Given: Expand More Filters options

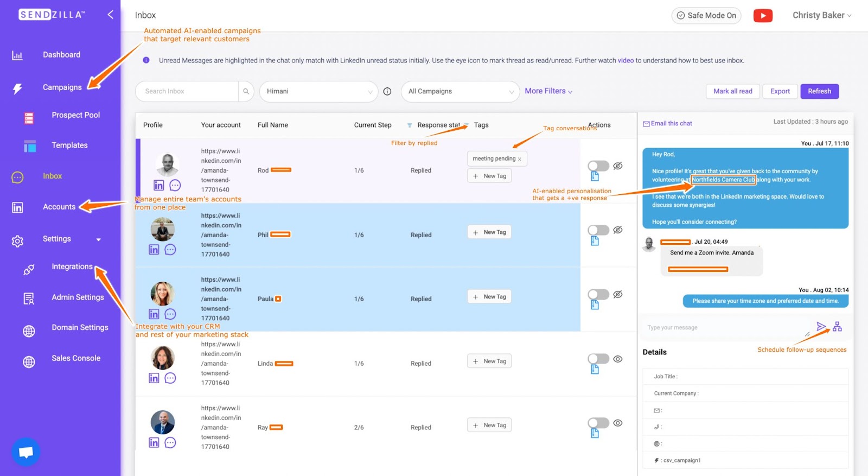Looking at the screenshot, I should click(x=548, y=91).
